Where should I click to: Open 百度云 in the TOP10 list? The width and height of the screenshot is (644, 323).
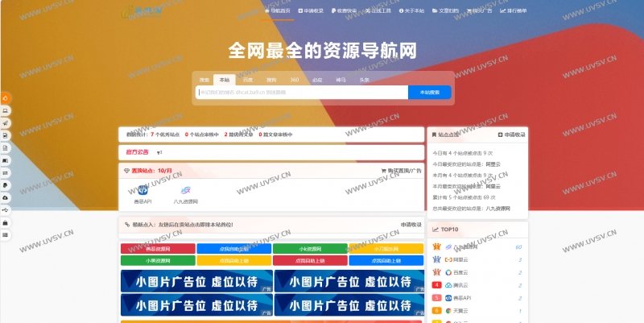(460, 272)
